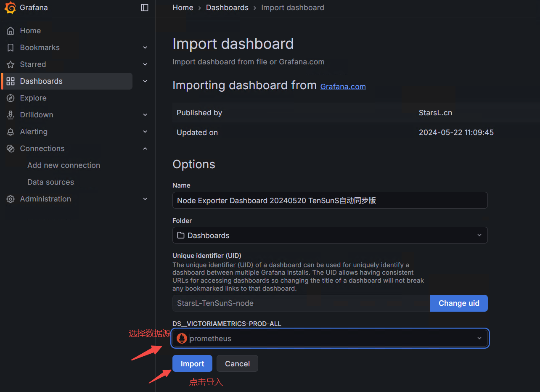This screenshot has height=392, width=540.
Task: Click the Updated on label
Action: [x=197, y=132]
